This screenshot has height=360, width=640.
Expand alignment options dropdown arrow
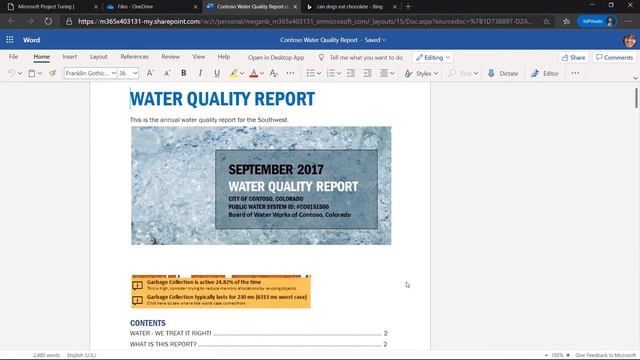point(392,73)
